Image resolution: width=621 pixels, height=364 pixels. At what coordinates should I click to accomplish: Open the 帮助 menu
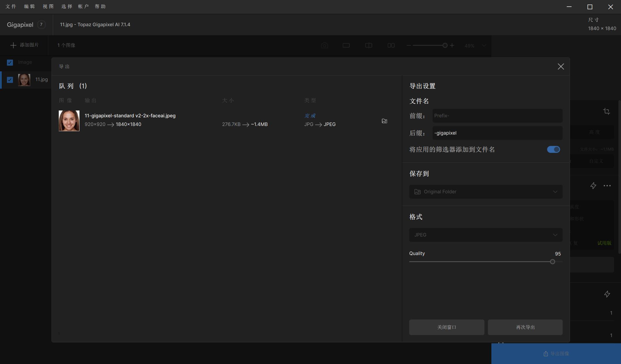[x=100, y=7]
